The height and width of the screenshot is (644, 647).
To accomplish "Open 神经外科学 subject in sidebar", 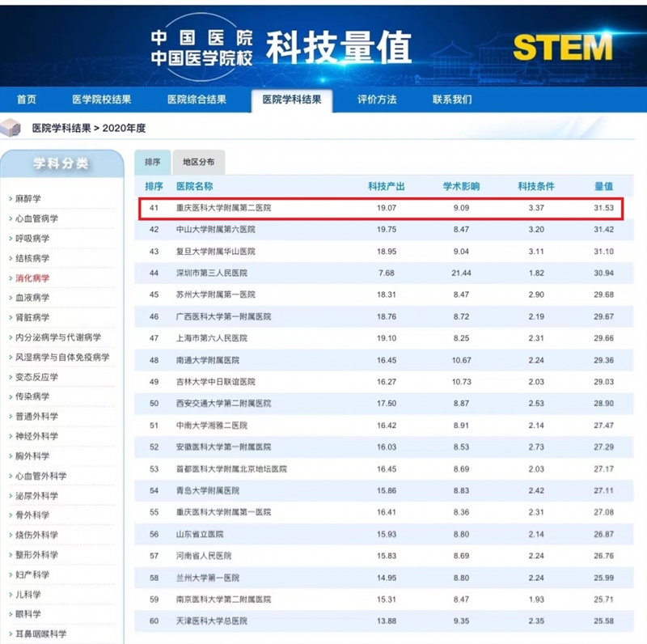I will 37,436.
